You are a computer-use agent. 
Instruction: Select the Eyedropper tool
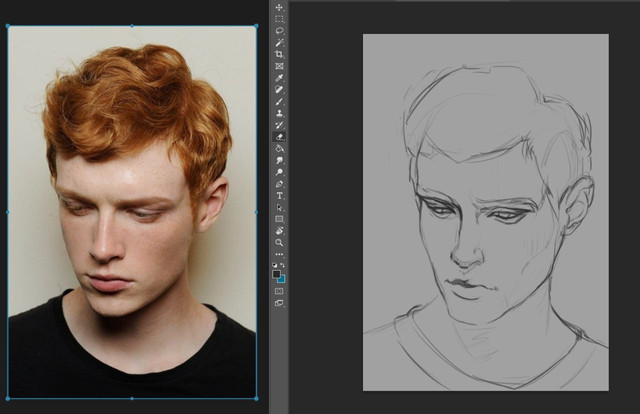pos(279,78)
